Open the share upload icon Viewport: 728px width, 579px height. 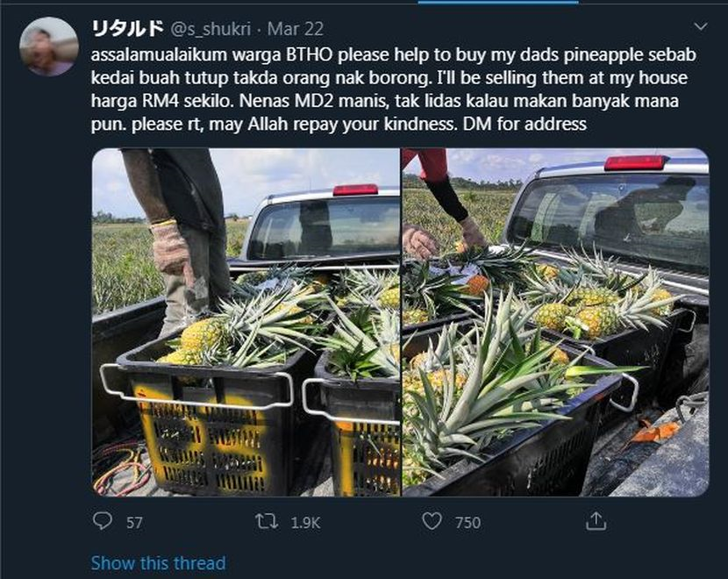[596, 521]
